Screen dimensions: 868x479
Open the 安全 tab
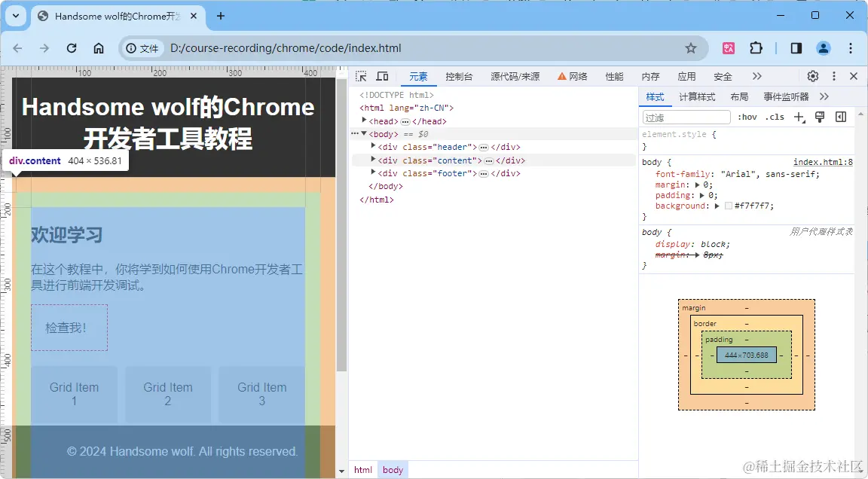723,76
